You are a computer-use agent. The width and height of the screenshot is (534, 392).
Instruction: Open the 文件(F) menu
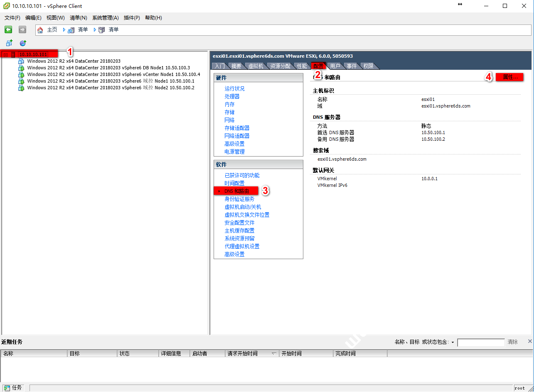click(x=12, y=18)
